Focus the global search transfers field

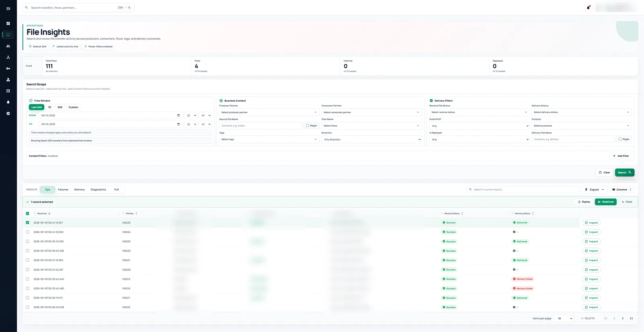[78, 8]
